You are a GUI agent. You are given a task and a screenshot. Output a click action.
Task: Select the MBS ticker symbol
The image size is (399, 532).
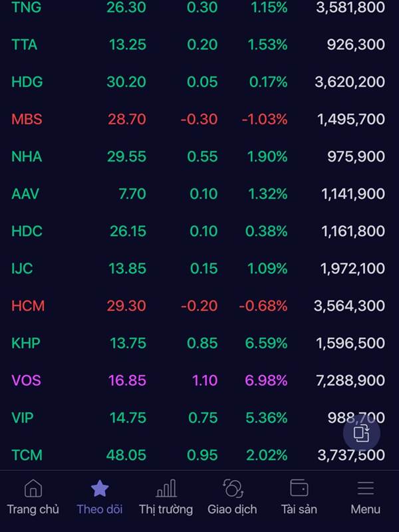(x=27, y=119)
